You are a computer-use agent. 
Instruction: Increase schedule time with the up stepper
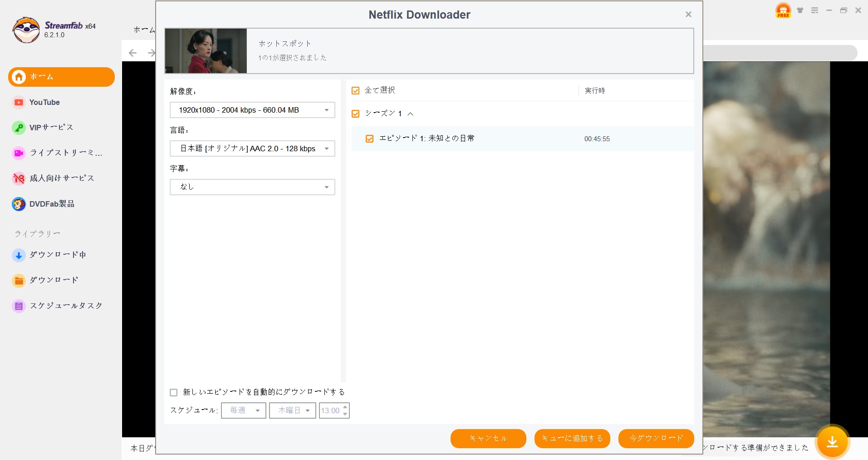345,407
